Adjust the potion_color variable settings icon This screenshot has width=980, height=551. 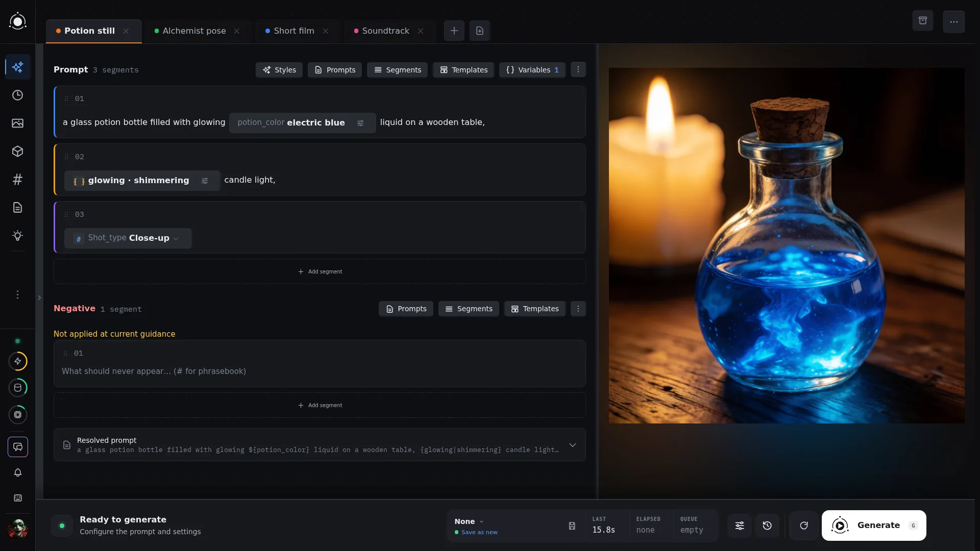pyautogui.click(x=360, y=123)
